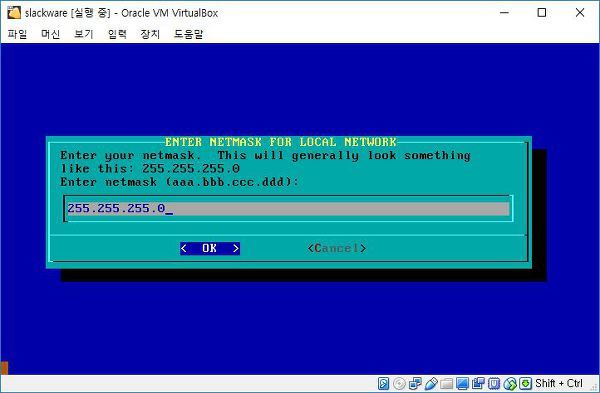Image resolution: width=600 pixels, height=393 pixels.
Task: Click the text 'Enter netmask (aaa.bbb.ccc.ddd):'
Action: [x=179, y=182]
